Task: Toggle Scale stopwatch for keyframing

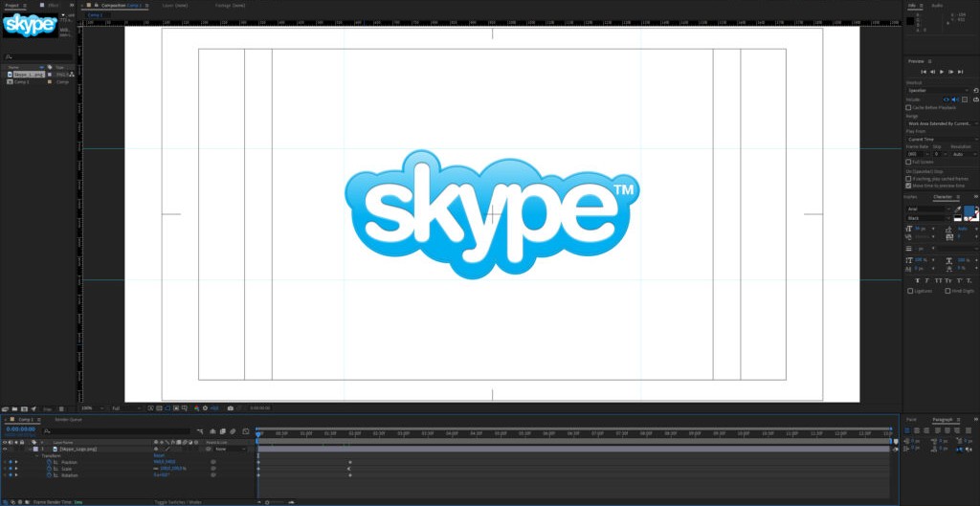Action: 50,469
